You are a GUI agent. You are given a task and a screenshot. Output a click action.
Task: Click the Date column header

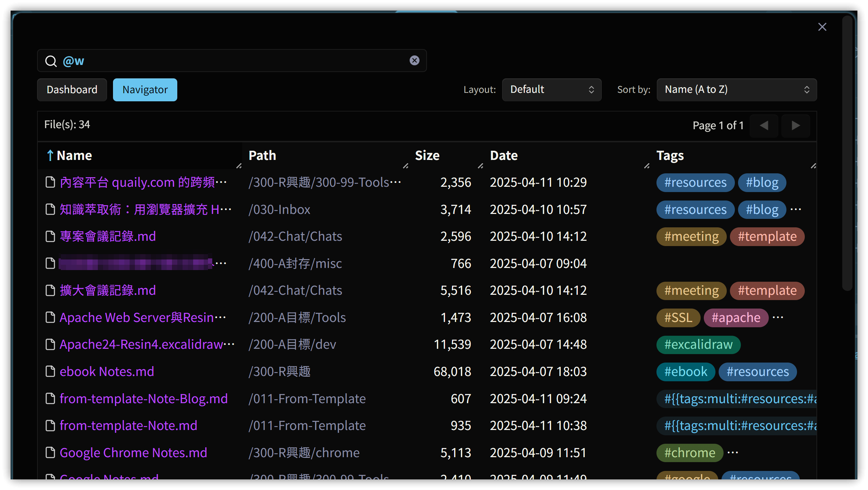[504, 155]
